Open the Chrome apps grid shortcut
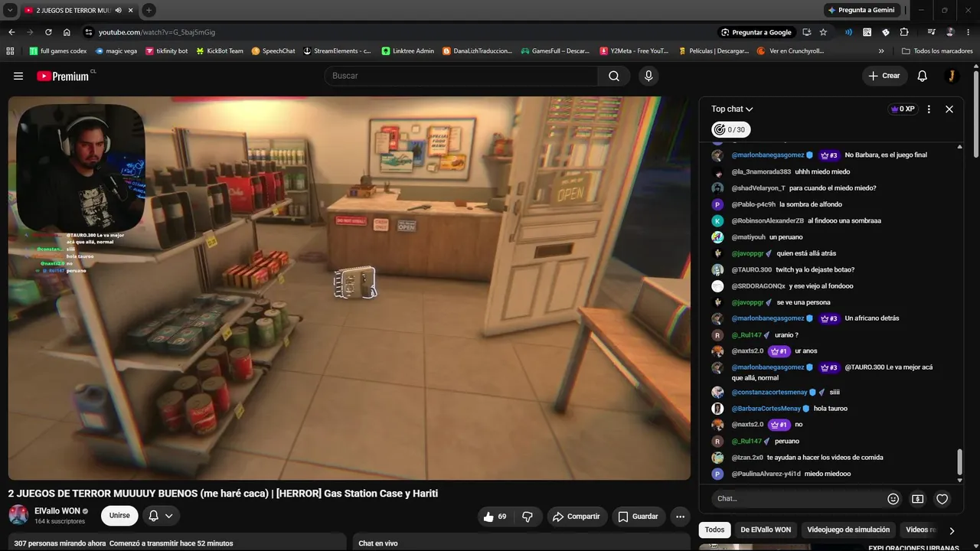980x551 pixels. (x=10, y=51)
